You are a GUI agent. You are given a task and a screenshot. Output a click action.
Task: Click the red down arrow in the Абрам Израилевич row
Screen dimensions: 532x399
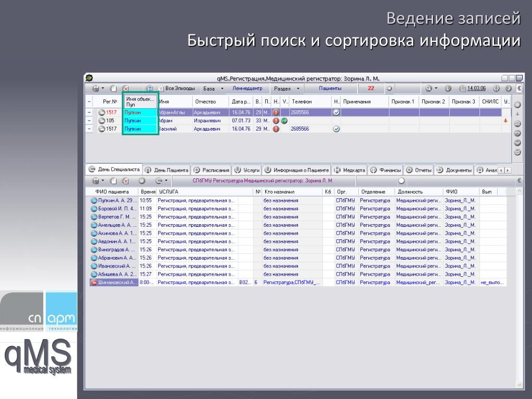pyautogui.click(x=505, y=121)
